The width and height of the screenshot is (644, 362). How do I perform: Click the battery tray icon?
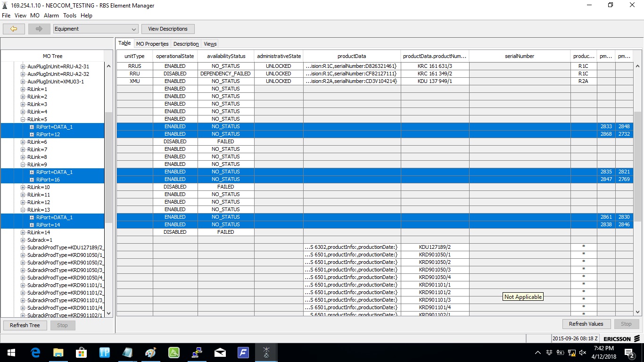[x=561, y=353]
